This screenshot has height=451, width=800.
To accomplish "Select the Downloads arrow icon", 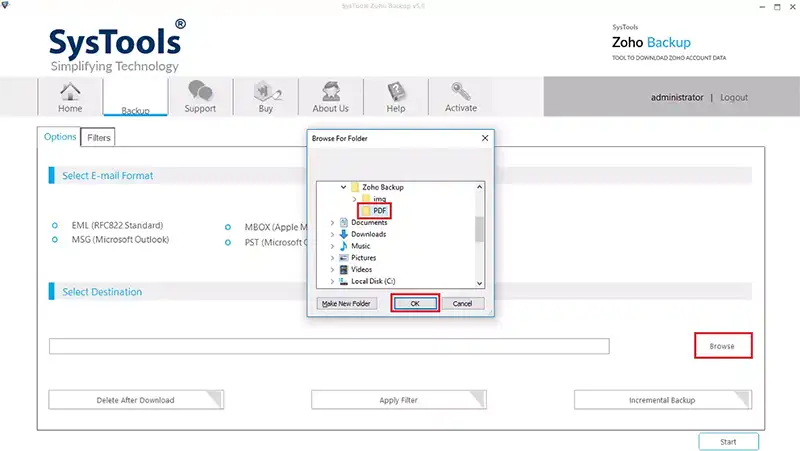I will pos(344,234).
